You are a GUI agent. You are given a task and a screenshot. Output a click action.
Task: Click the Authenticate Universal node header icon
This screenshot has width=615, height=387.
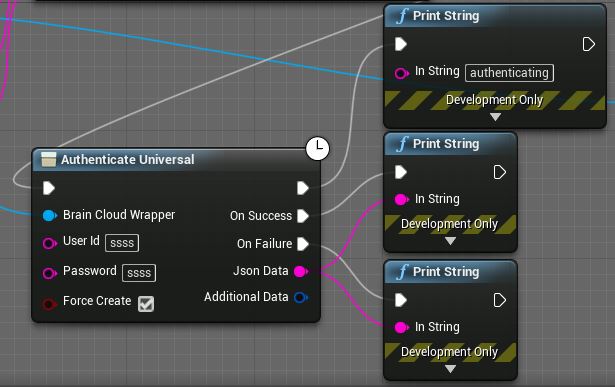[49, 160]
